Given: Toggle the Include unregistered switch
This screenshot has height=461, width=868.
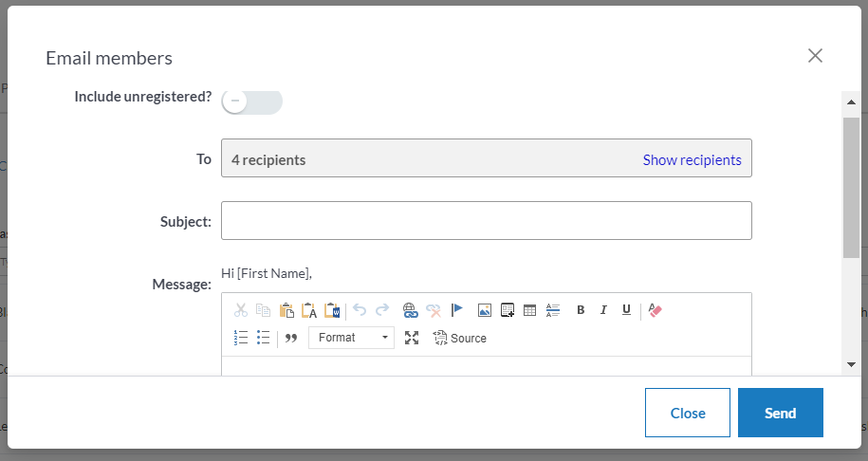Looking at the screenshot, I should tap(251, 101).
